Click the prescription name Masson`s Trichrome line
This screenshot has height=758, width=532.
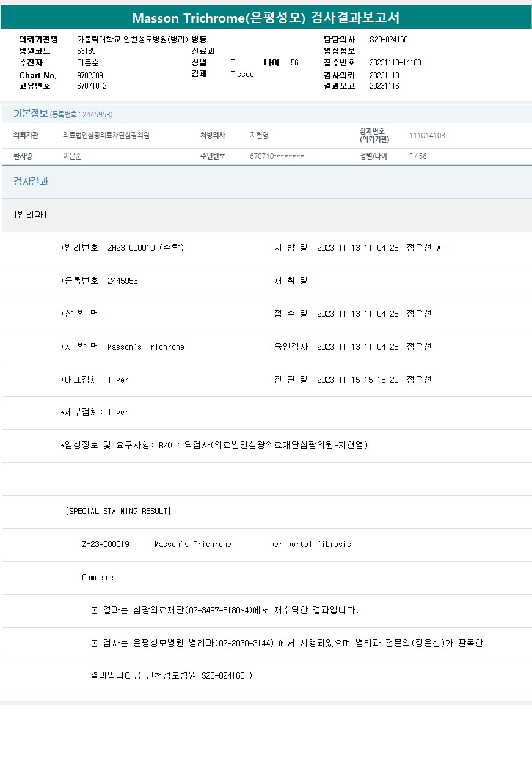[123, 347]
